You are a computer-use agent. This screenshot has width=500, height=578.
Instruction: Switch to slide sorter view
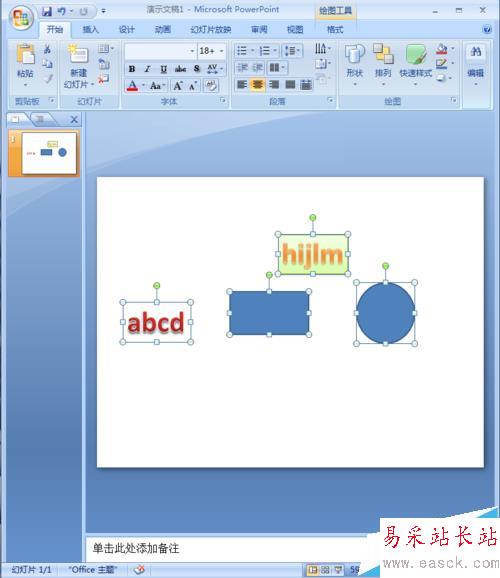pos(325,570)
